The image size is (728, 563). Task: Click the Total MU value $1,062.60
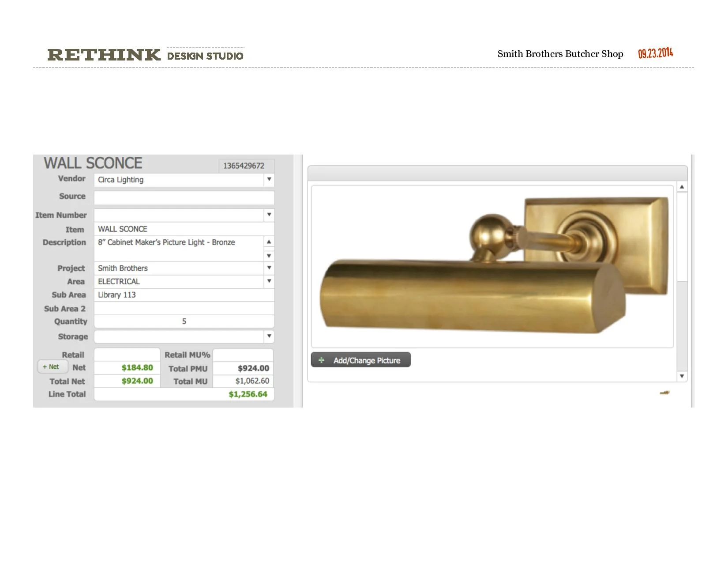(252, 381)
